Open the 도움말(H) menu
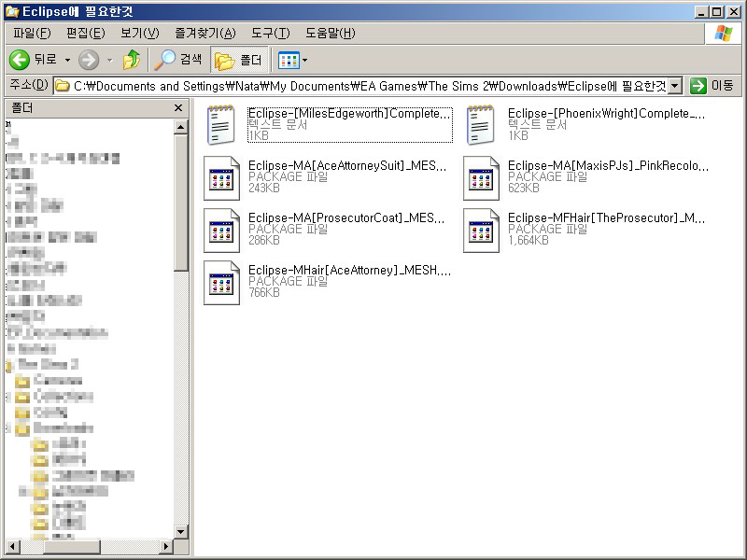This screenshot has width=747, height=560. [331, 33]
